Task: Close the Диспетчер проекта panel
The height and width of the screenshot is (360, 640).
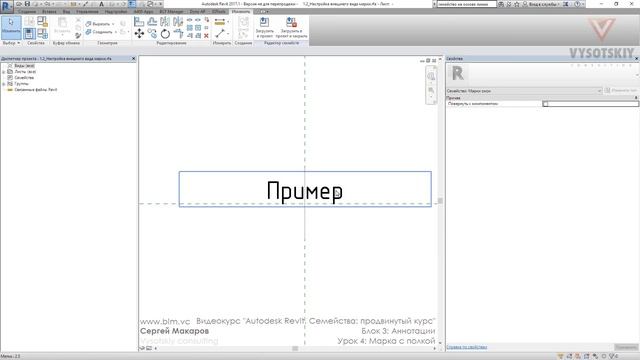Action: point(133,59)
